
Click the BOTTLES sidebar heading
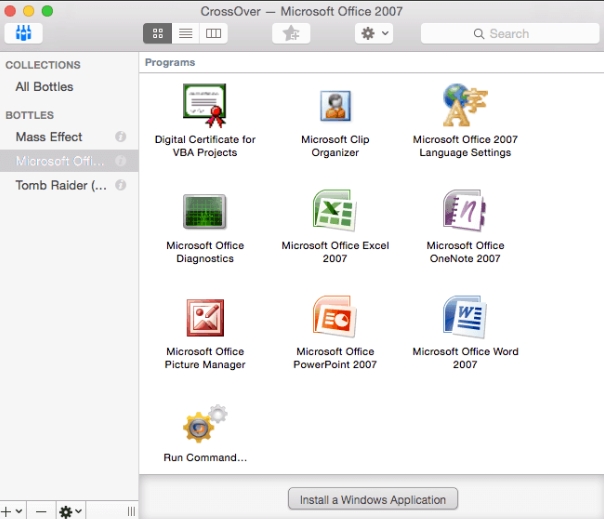point(30,115)
